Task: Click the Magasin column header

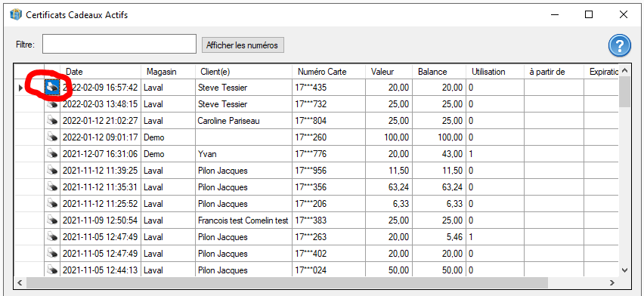Action: [168, 72]
